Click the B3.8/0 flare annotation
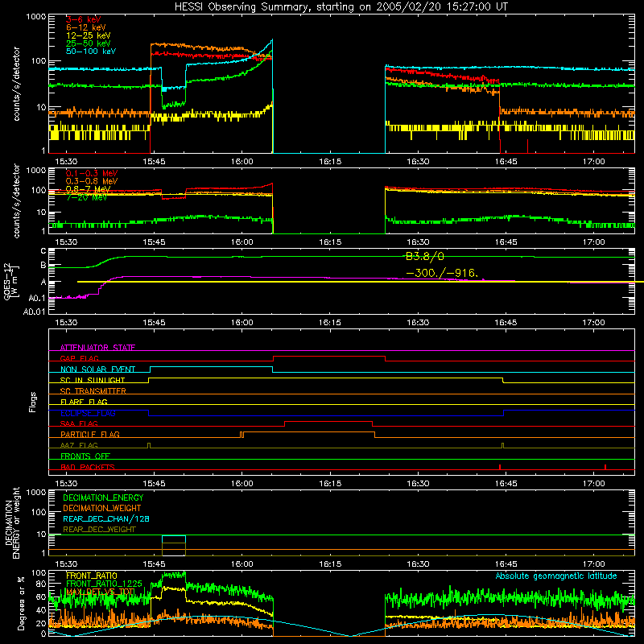Screen dimensions: 644x644 point(425,257)
